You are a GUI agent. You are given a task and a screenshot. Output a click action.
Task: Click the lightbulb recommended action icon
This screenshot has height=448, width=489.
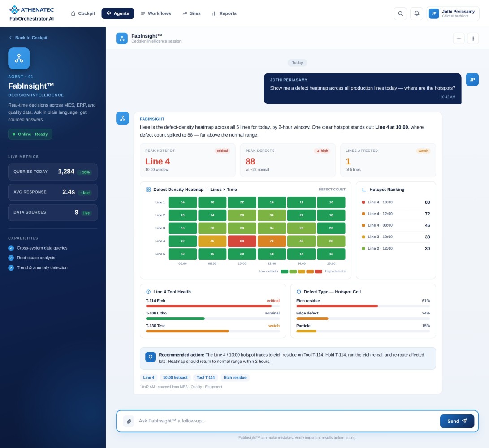coord(150,357)
